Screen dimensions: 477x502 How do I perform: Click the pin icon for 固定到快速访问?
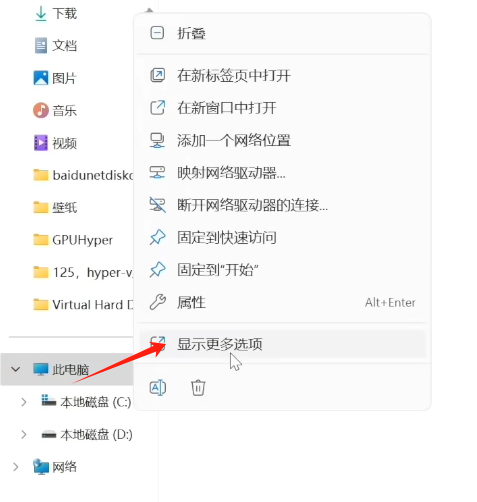pyautogui.click(x=157, y=237)
